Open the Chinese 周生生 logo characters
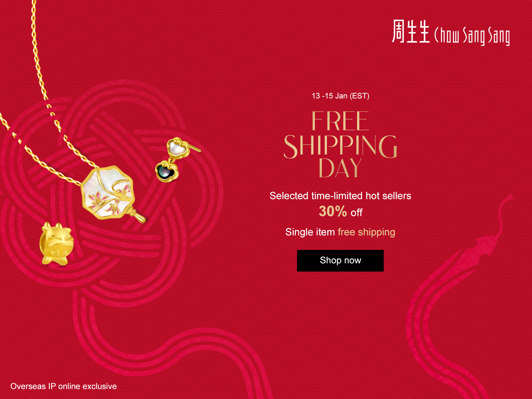The image size is (532, 399). (411, 31)
